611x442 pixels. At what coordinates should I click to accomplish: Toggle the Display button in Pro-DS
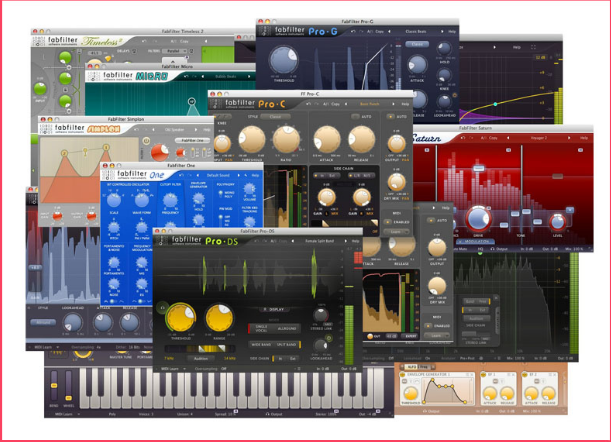click(x=274, y=309)
